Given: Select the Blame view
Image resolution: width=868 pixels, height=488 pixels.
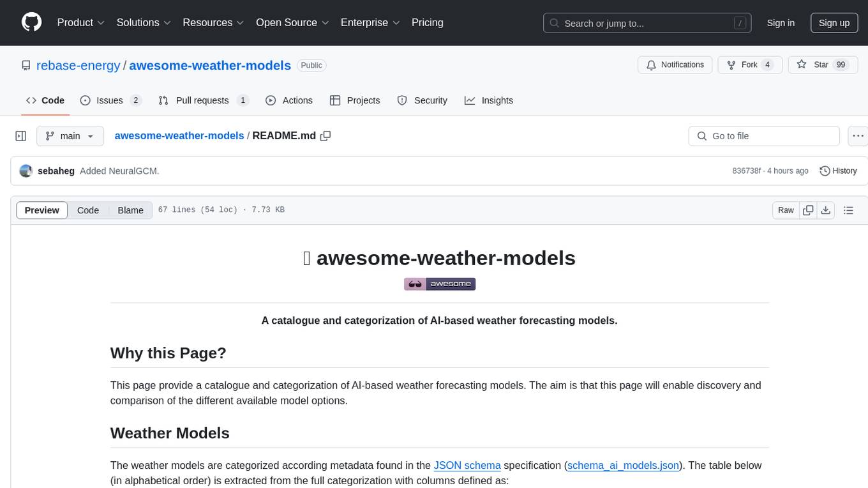Looking at the screenshot, I should coord(130,210).
